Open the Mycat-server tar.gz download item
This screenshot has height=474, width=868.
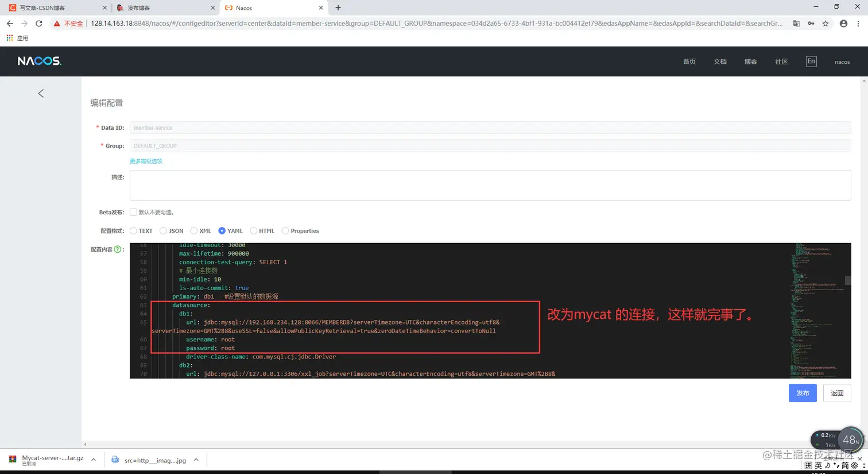46,460
